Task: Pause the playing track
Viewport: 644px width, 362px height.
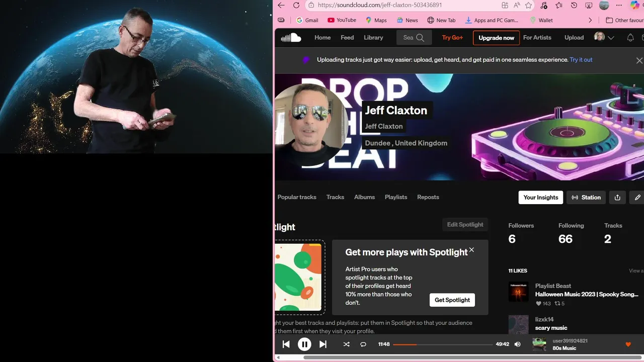Action: 304,344
